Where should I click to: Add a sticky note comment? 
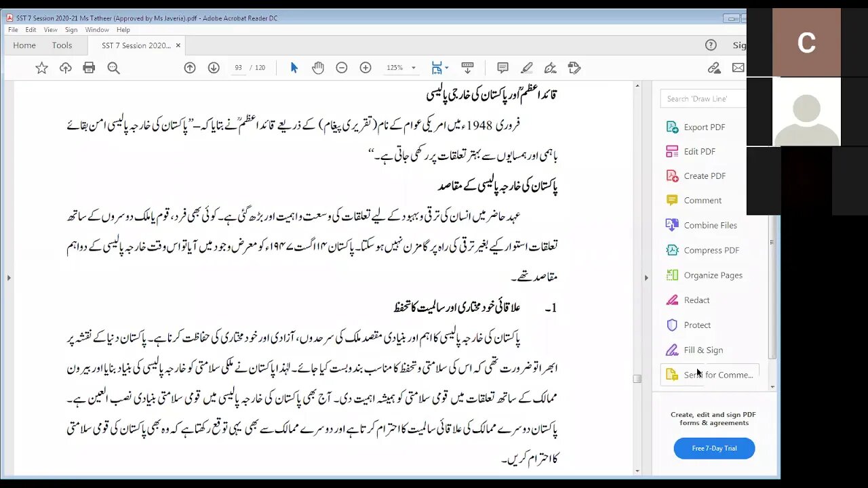click(502, 68)
